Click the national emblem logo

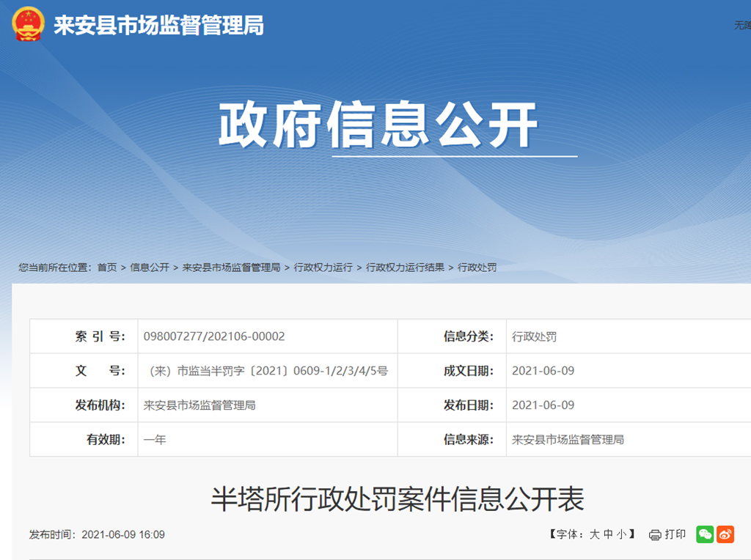(x=28, y=25)
